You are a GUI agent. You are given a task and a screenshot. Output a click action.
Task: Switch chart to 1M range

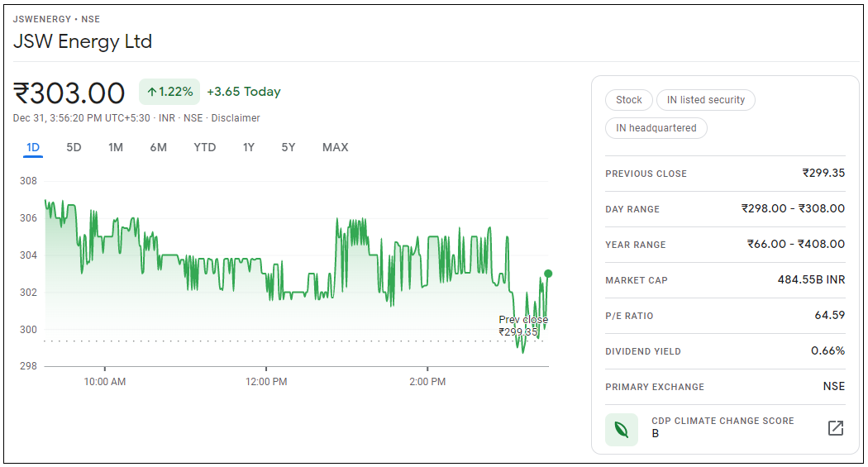(116, 147)
